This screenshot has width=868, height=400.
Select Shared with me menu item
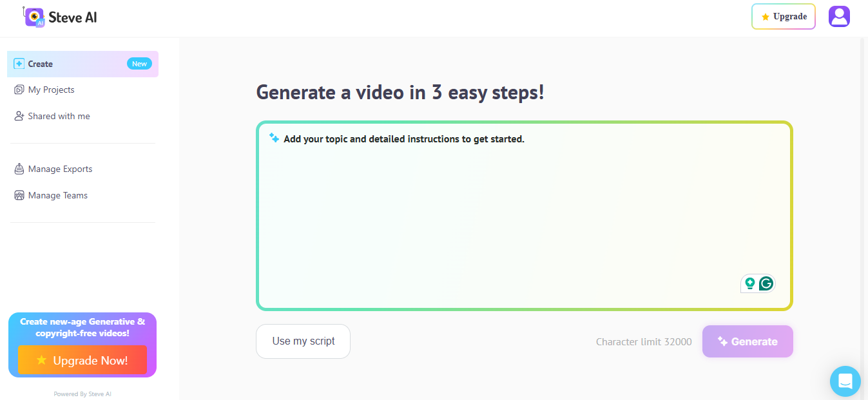coord(59,116)
